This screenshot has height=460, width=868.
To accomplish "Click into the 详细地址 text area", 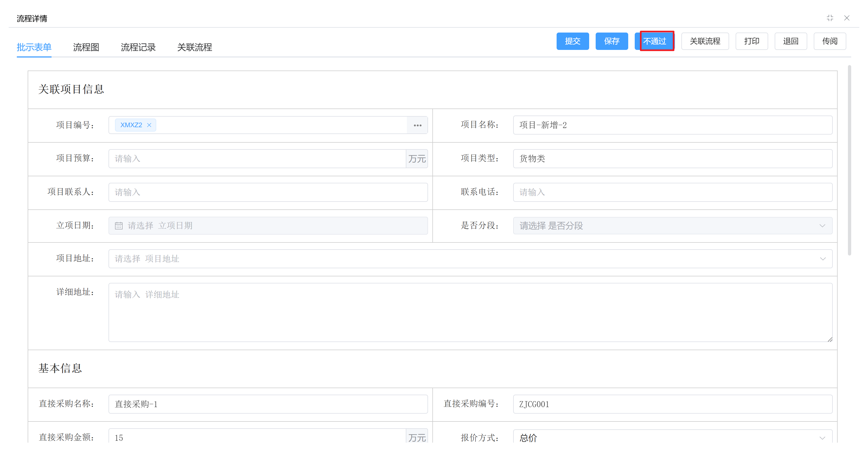I will pyautogui.click(x=470, y=312).
